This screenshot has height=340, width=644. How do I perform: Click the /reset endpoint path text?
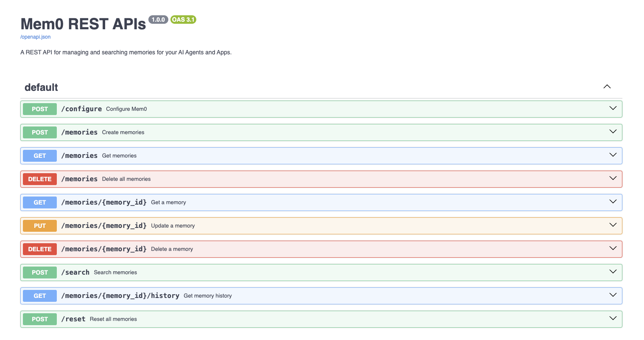(73, 319)
